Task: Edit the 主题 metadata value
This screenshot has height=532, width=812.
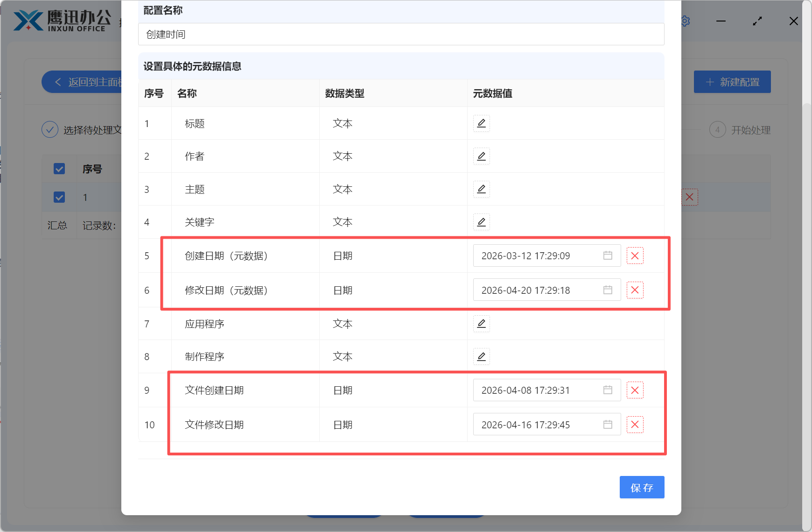Action: pos(482,189)
